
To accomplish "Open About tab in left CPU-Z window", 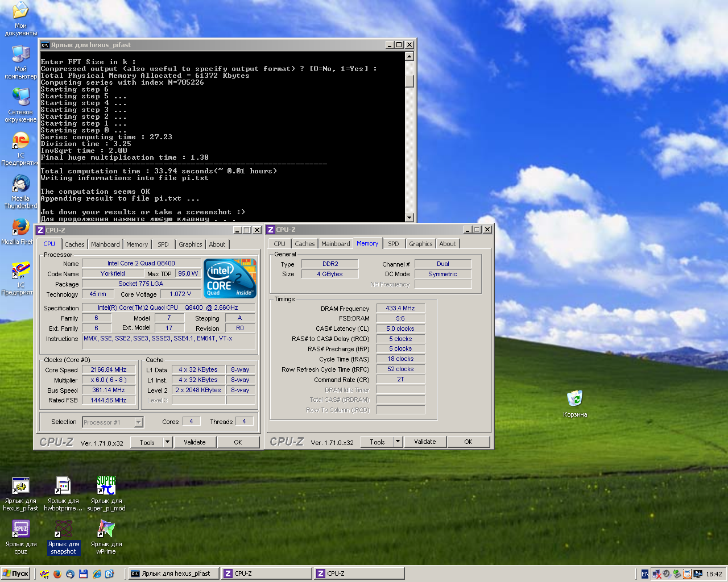I will (217, 244).
